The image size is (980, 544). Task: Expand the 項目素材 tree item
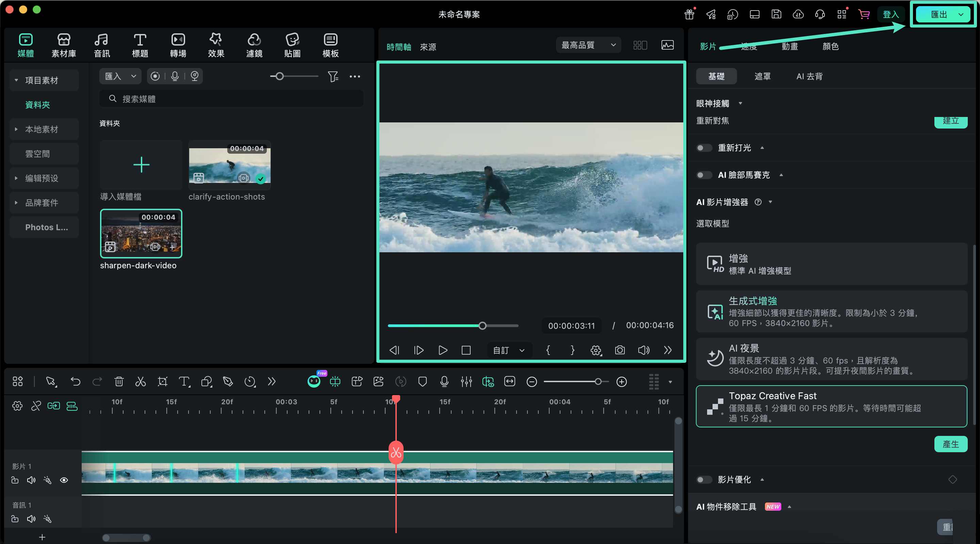tap(16, 80)
